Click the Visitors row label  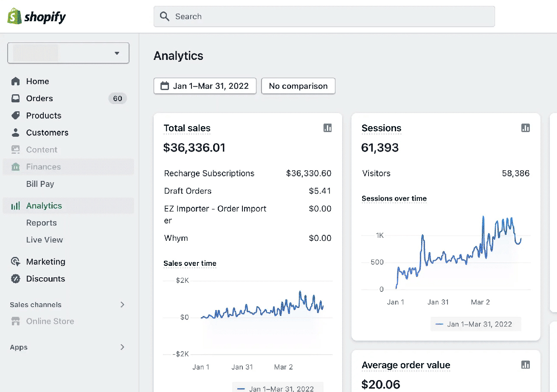[x=376, y=173]
